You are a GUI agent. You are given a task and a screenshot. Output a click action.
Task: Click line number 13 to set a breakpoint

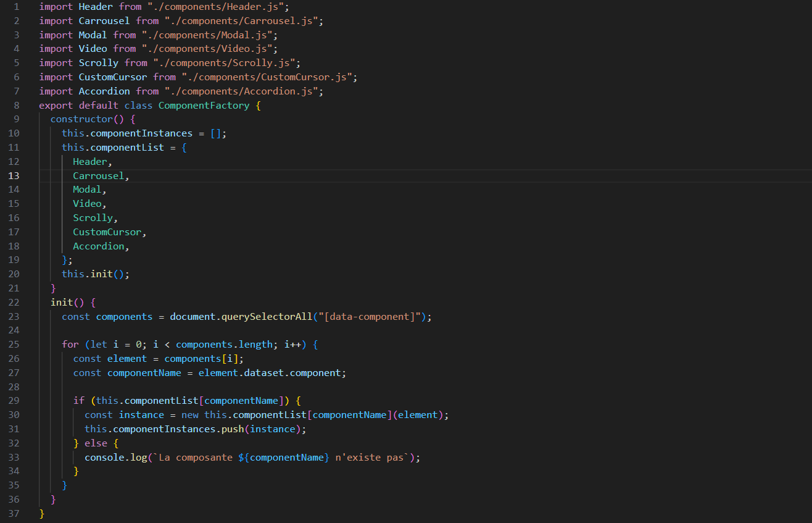14,175
